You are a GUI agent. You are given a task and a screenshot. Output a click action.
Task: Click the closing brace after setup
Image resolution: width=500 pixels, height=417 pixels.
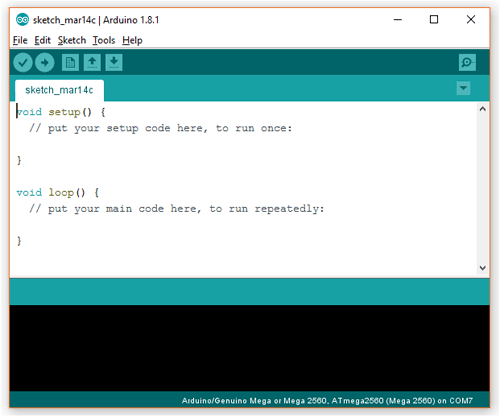[x=19, y=160]
